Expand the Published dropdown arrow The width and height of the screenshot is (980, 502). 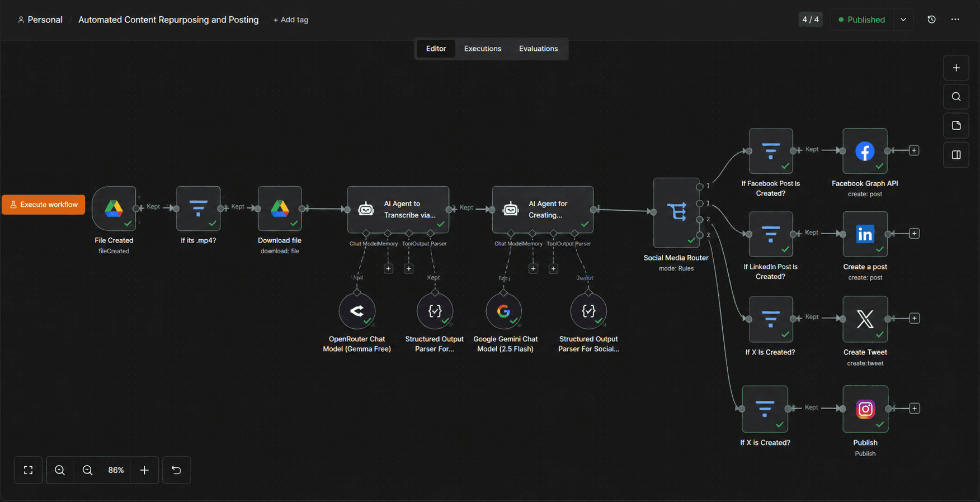(x=903, y=20)
